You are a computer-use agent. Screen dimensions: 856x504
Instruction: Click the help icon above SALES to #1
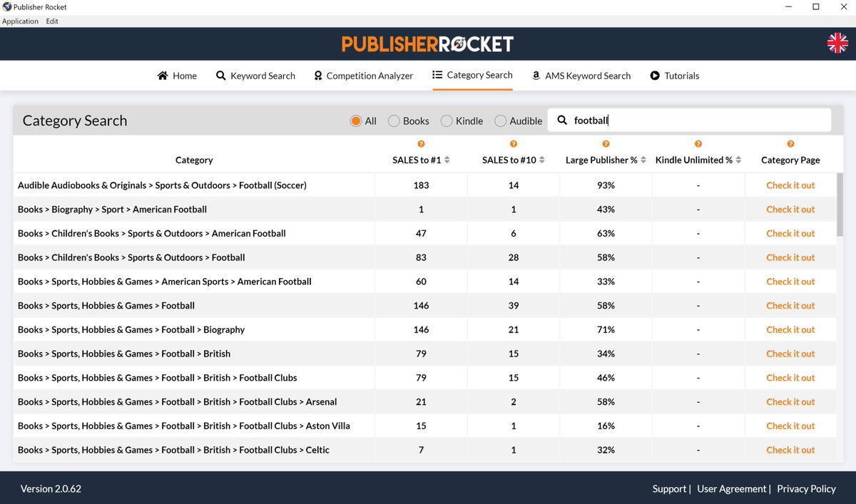pyautogui.click(x=421, y=144)
